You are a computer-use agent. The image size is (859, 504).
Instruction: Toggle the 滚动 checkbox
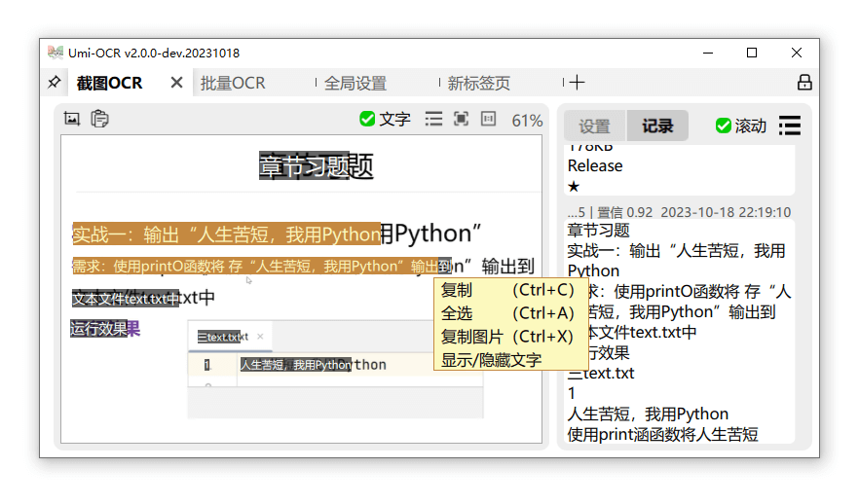[724, 126]
